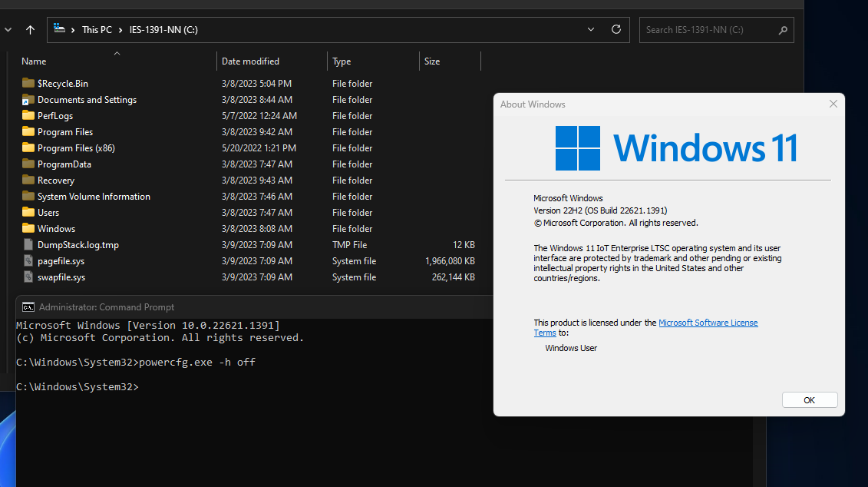Screen dimensions: 868x487
Task: Click the Administrator: Command Prompt title bar
Action: click(255, 307)
